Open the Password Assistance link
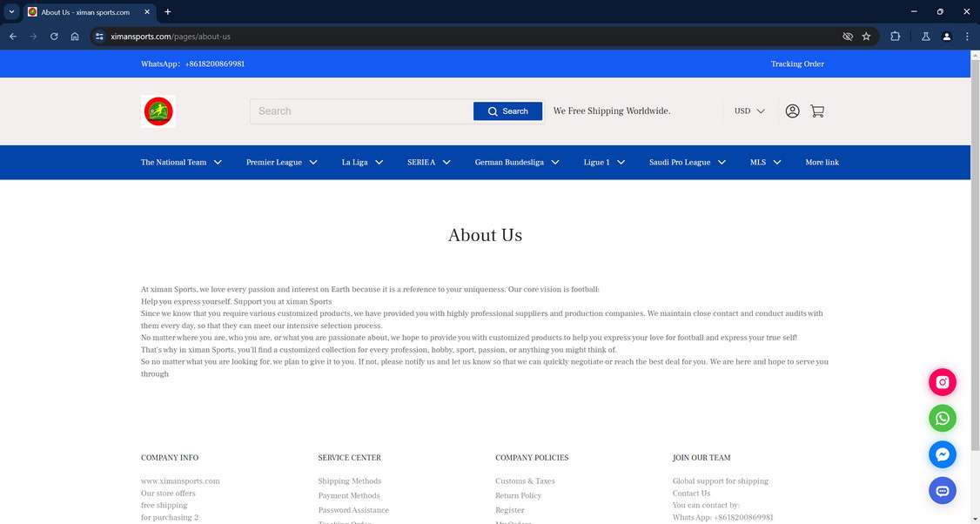980x524 pixels. (353, 510)
